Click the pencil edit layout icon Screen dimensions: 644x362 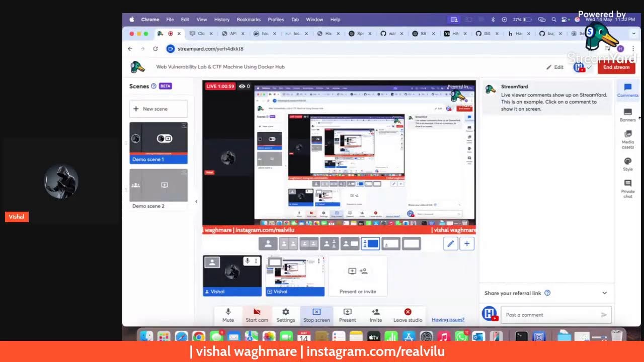pyautogui.click(x=451, y=244)
